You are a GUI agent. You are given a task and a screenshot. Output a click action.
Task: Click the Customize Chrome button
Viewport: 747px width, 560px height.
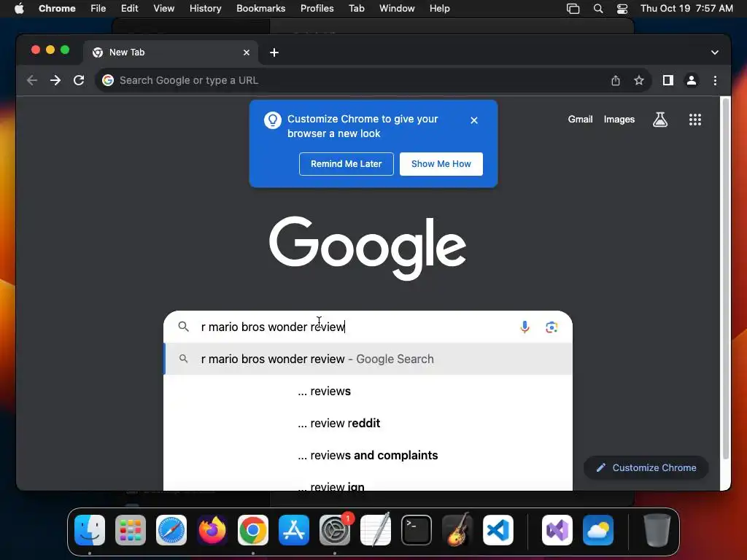(646, 467)
